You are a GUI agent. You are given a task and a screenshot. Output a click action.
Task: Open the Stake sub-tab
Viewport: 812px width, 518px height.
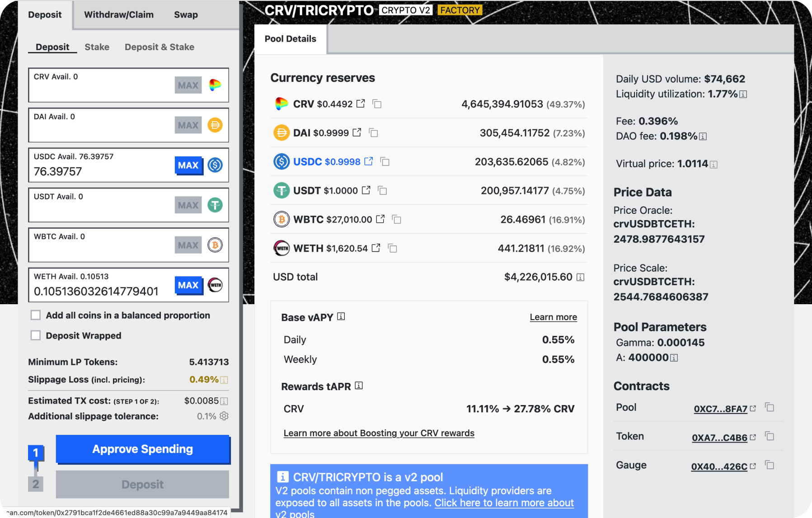97,47
